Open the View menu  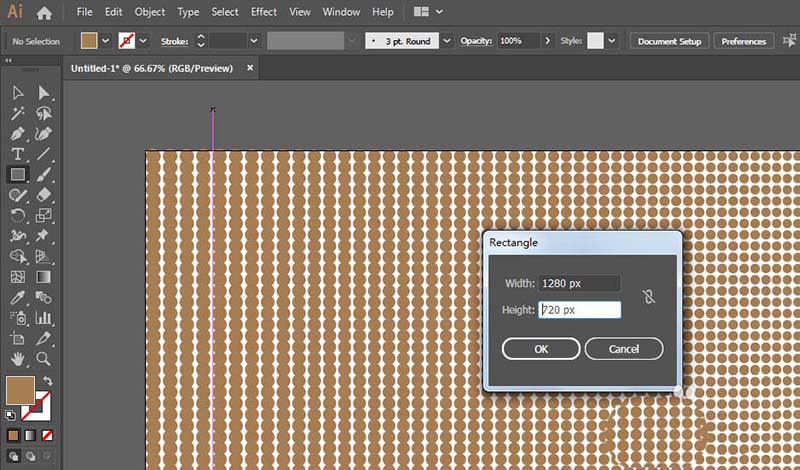tap(299, 12)
